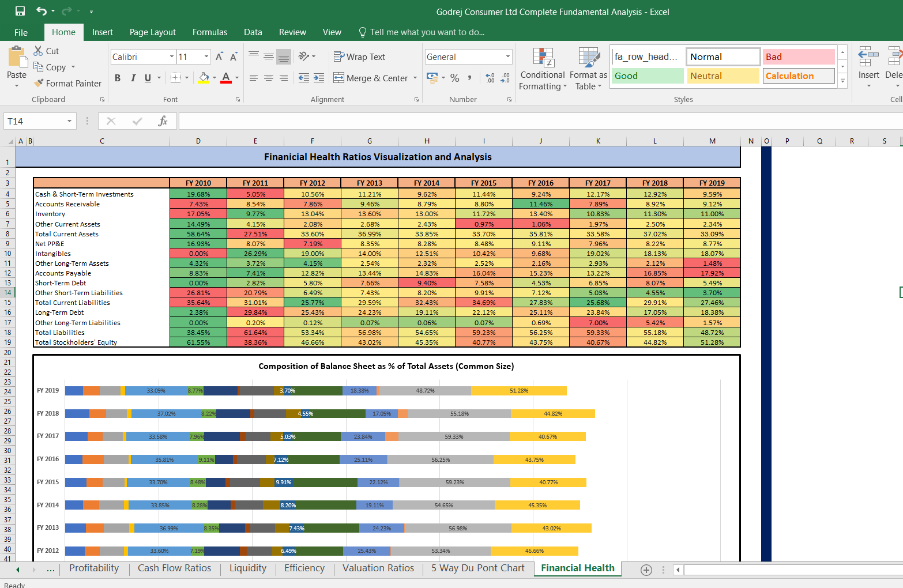This screenshot has height=588, width=903.
Task: Switch to the Insert ribbon tab
Action: (103, 32)
